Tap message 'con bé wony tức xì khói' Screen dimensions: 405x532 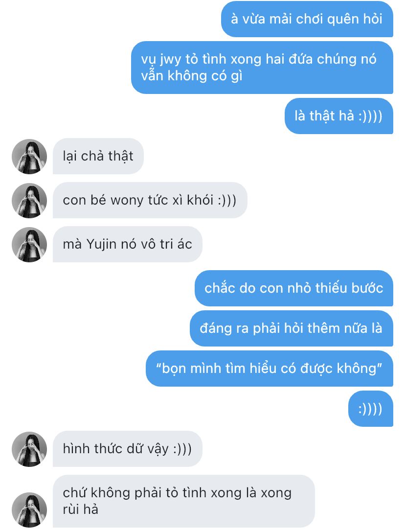[150, 200]
